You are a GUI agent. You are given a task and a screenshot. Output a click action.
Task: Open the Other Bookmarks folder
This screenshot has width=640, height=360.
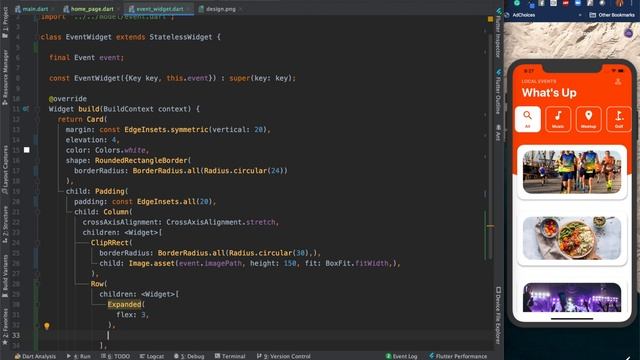612,15
